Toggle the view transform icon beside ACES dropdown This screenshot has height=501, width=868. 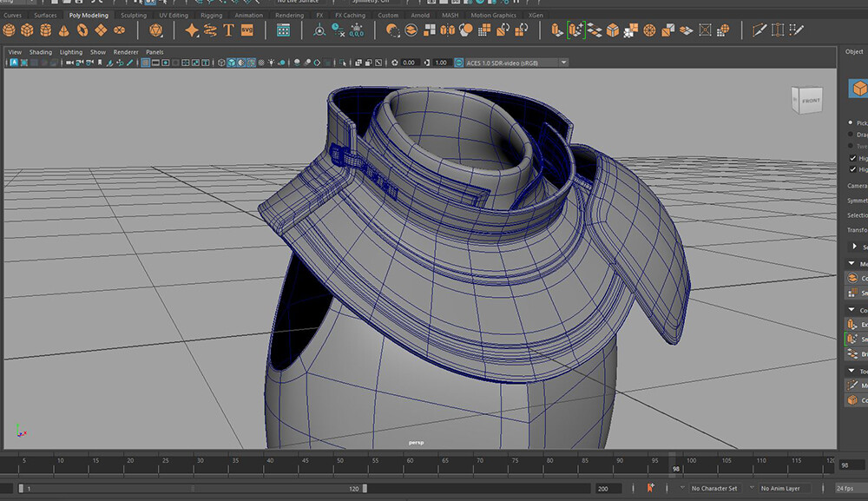[459, 63]
